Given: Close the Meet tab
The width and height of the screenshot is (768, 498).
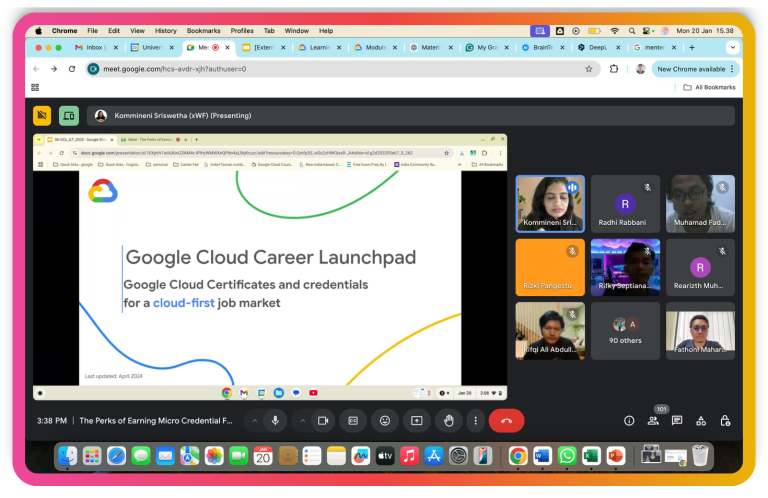Looking at the screenshot, I should (227, 47).
